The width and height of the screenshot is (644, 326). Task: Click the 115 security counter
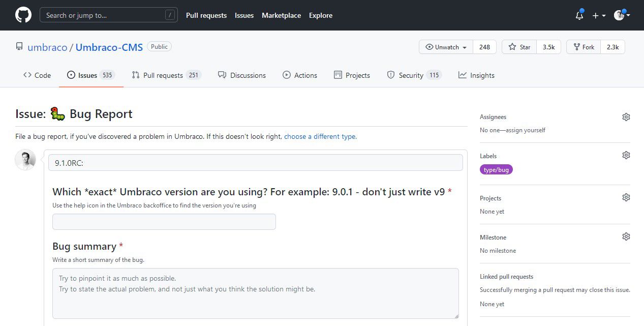434,75
